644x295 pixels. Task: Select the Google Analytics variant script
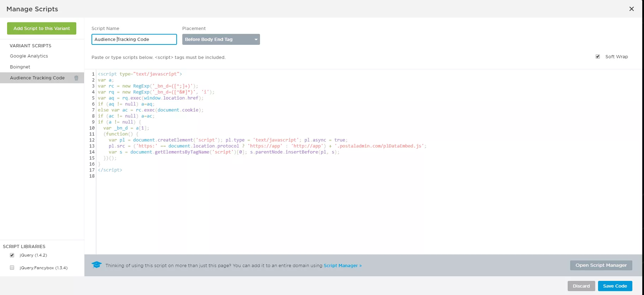(x=29, y=56)
